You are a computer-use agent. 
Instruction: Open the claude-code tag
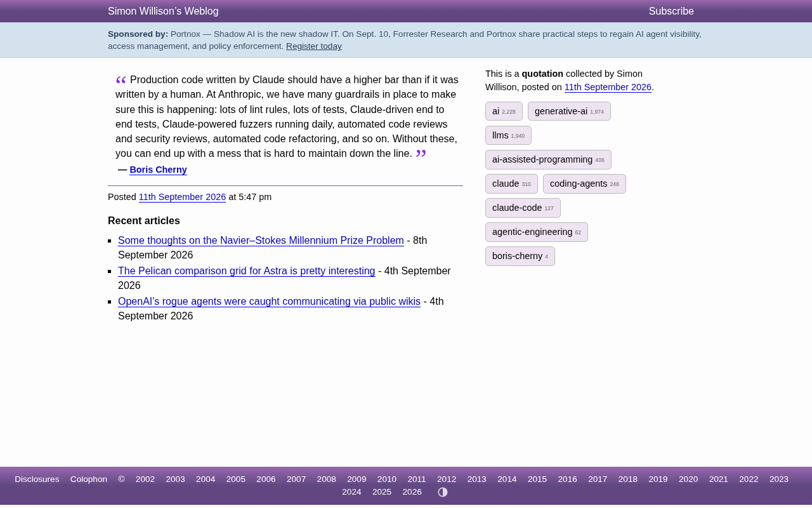point(523,208)
